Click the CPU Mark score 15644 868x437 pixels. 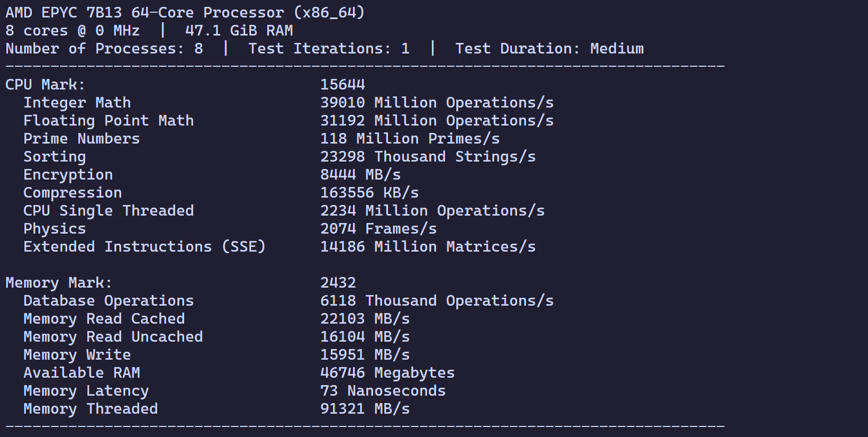(x=342, y=85)
